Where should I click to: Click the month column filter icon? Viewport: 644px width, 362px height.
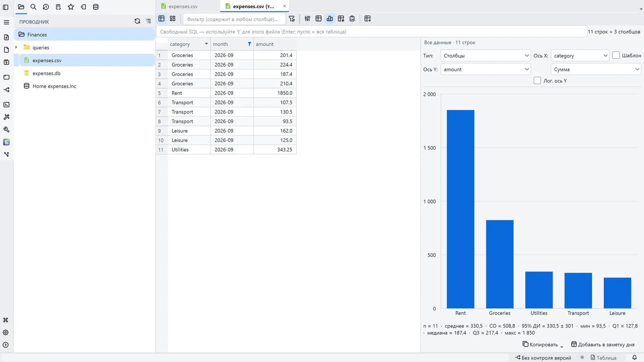coord(250,44)
